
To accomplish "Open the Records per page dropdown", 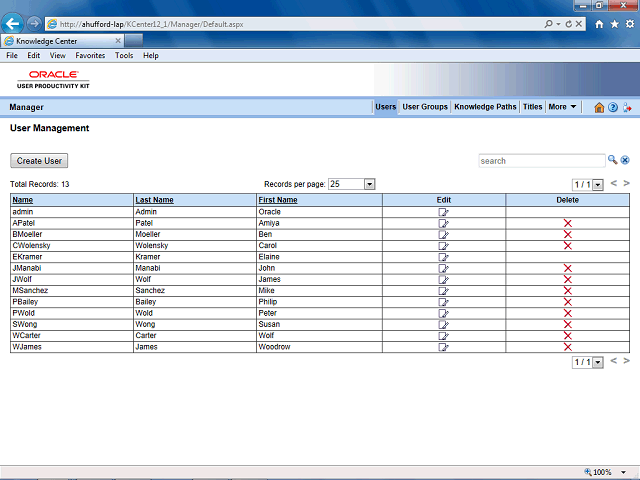I will coord(369,184).
